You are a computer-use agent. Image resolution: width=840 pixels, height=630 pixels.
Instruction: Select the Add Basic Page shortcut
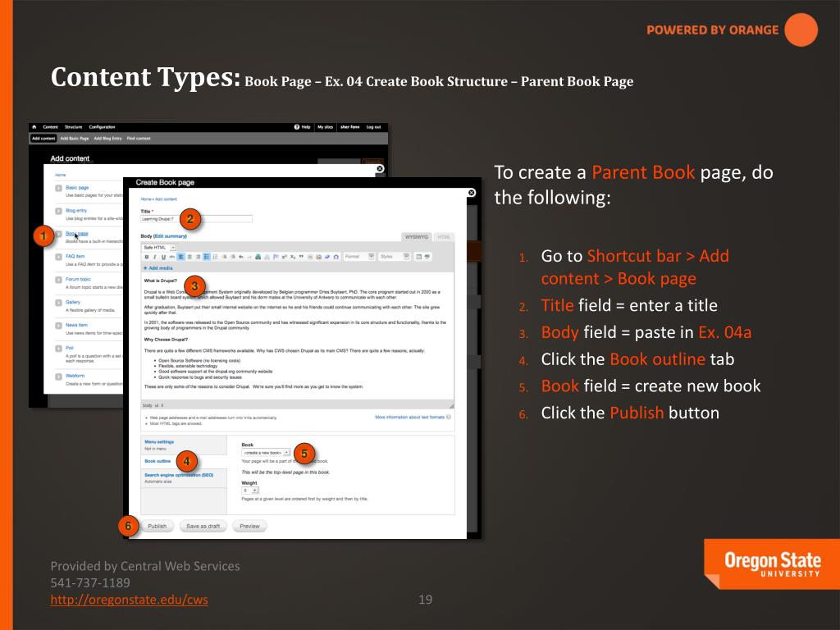click(x=75, y=138)
